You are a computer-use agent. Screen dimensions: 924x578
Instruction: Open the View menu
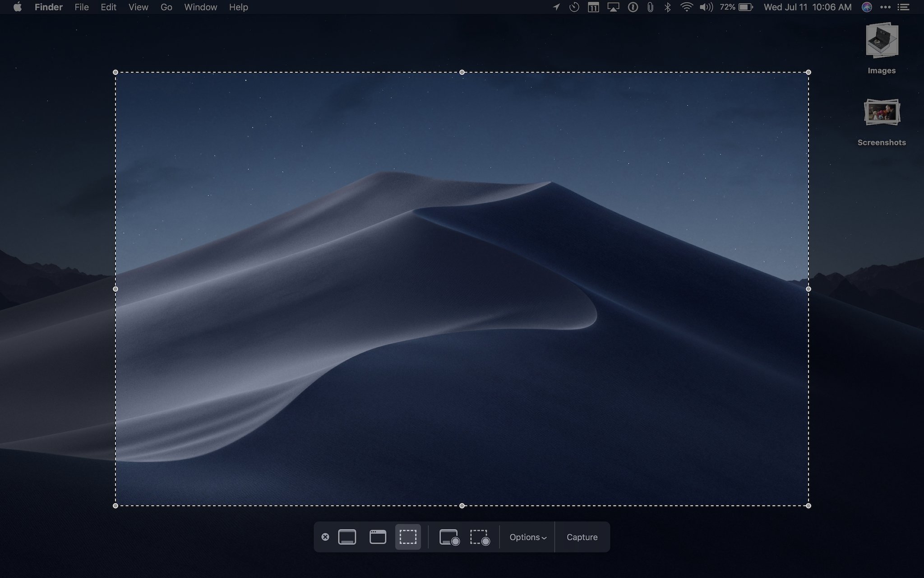pos(138,7)
